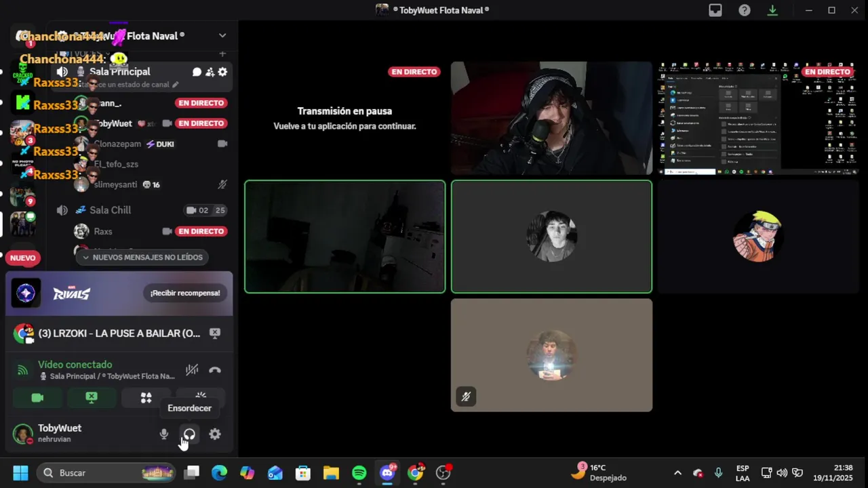This screenshot has height=488, width=868.
Task: Open the soundboard button
Action: coord(201,398)
